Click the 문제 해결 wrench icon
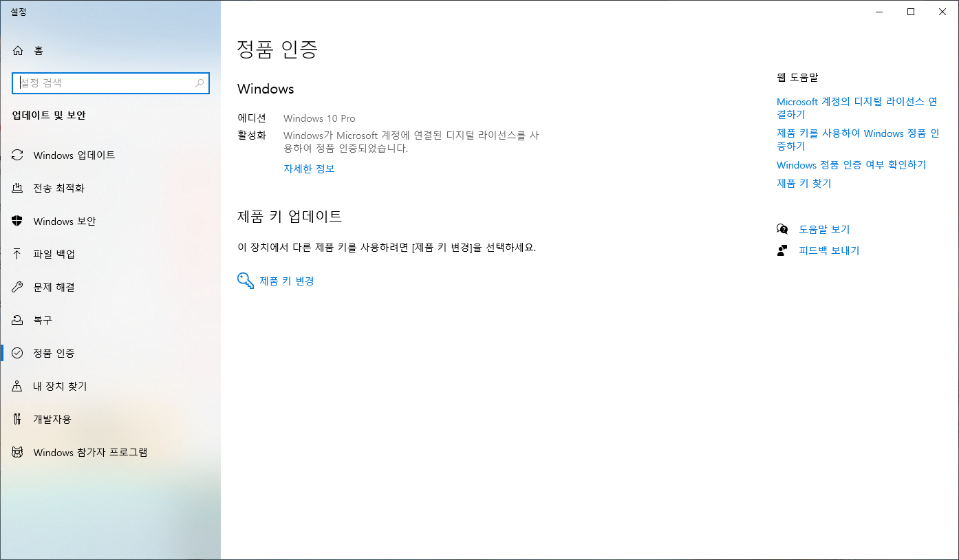Image resolution: width=959 pixels, height=560 pixels. [x=18, y=287]
